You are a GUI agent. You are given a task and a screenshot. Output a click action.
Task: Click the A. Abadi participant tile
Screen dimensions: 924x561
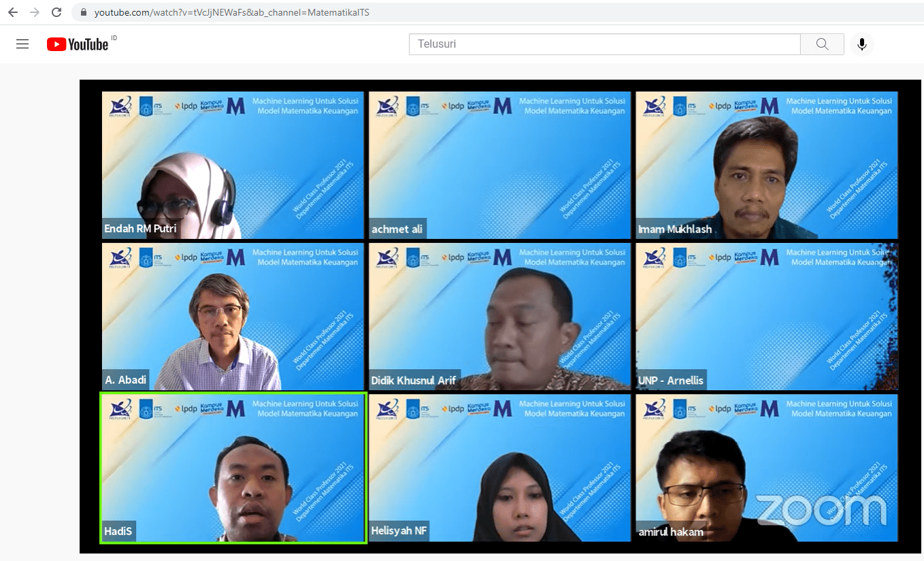click(x=233, y=317)
